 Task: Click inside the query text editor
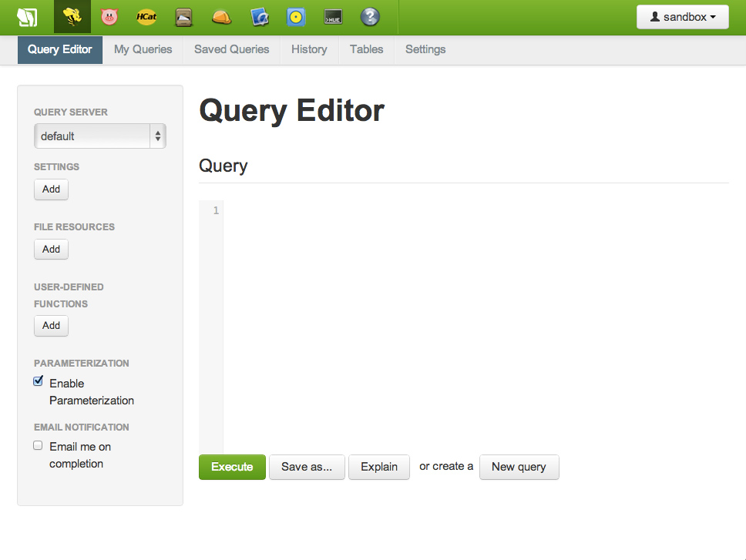coord(462,308)
